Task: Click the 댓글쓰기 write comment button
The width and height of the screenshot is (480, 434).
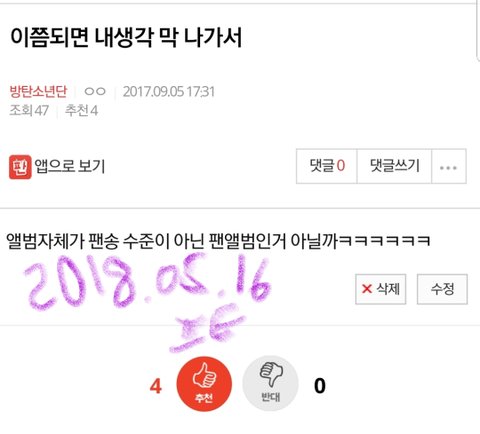Action: (x=394, y=166)
